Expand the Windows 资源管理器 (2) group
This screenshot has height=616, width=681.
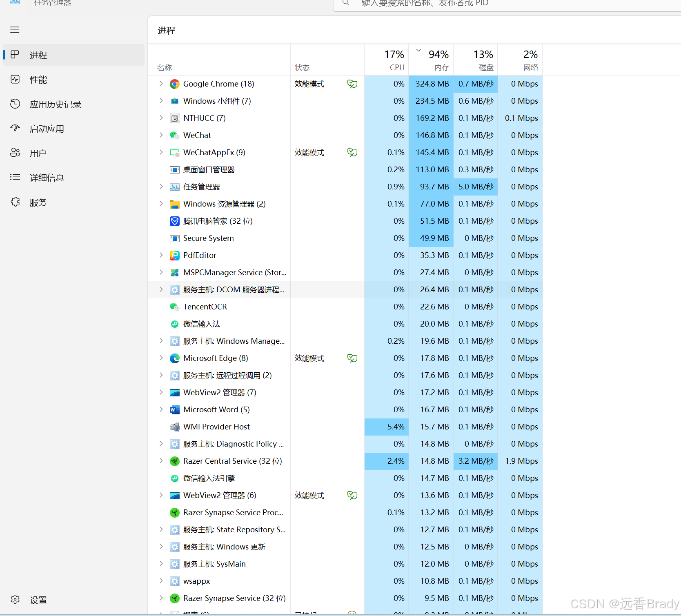click(161, 204)
